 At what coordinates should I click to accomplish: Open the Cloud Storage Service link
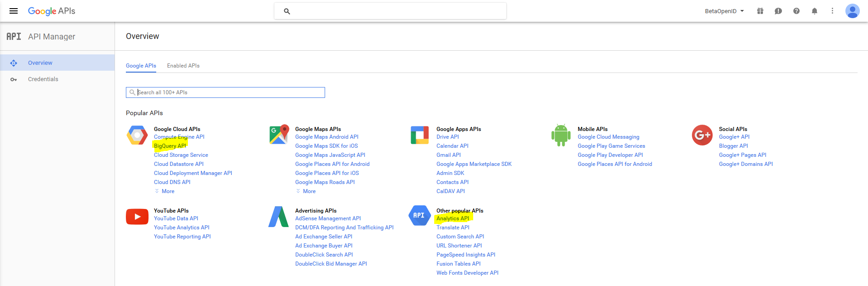click(x=181, y=155)
